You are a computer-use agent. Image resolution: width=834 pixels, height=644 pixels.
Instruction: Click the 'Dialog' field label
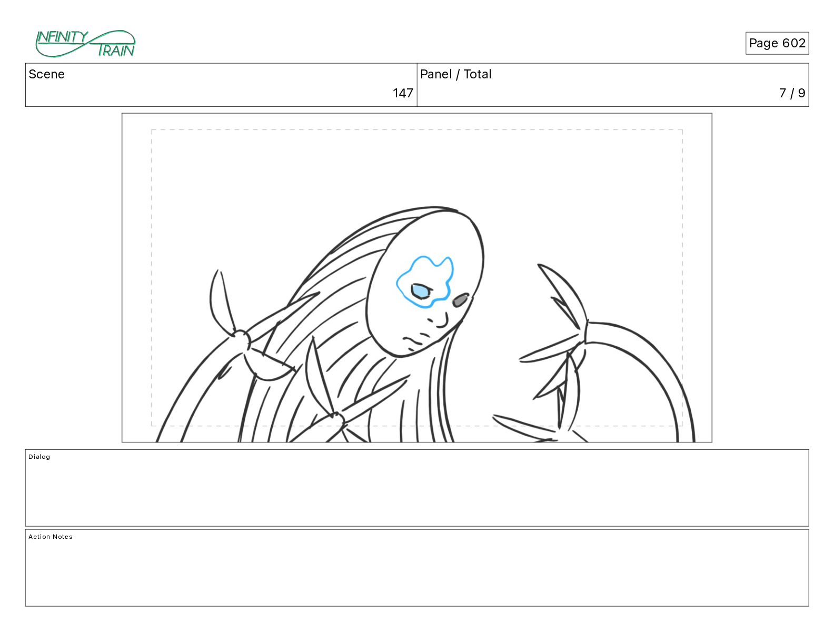[x=39, y=457]
